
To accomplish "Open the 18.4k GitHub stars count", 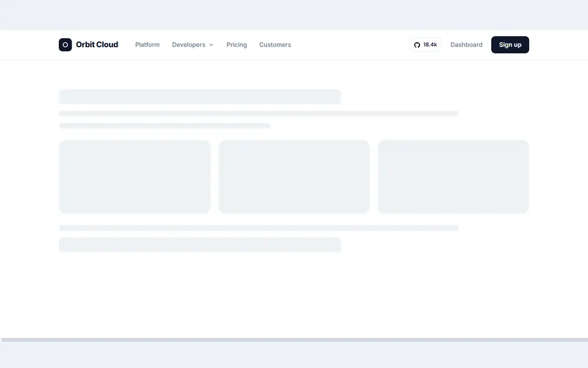I will [430, 45].
